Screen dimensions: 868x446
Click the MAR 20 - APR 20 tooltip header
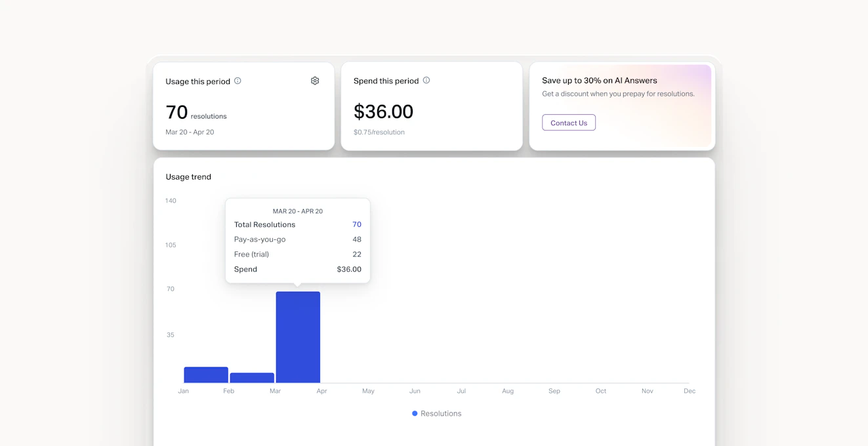298,211
